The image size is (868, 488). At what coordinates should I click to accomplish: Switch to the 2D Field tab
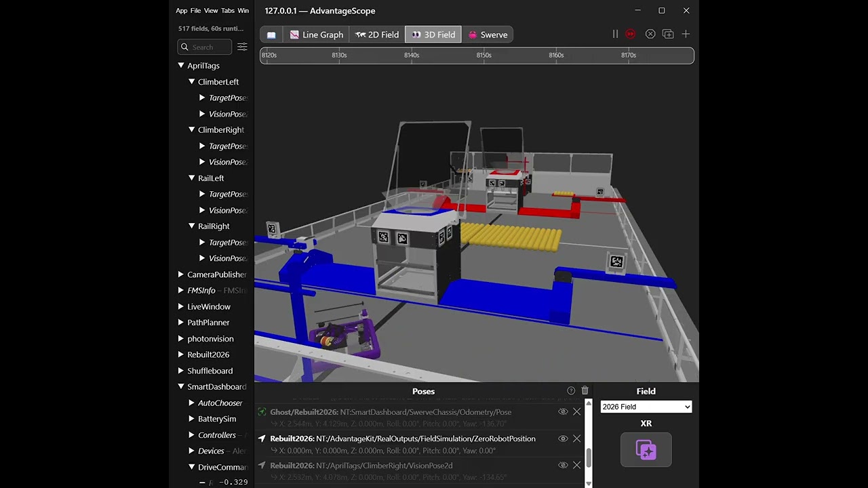pos(377,35)
